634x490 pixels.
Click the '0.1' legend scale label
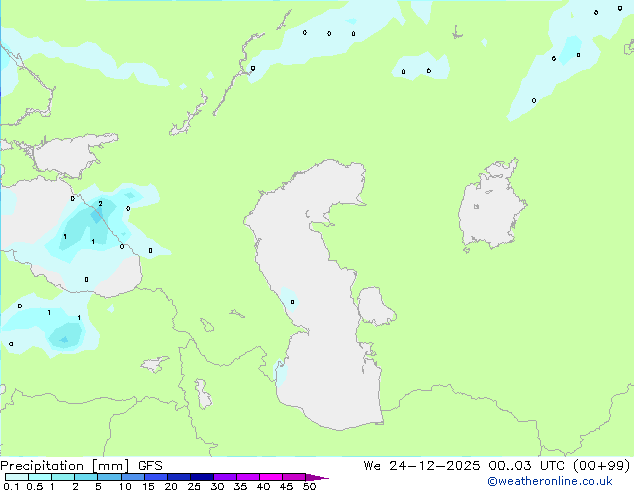pyautogui.click(x=11, y=486)
